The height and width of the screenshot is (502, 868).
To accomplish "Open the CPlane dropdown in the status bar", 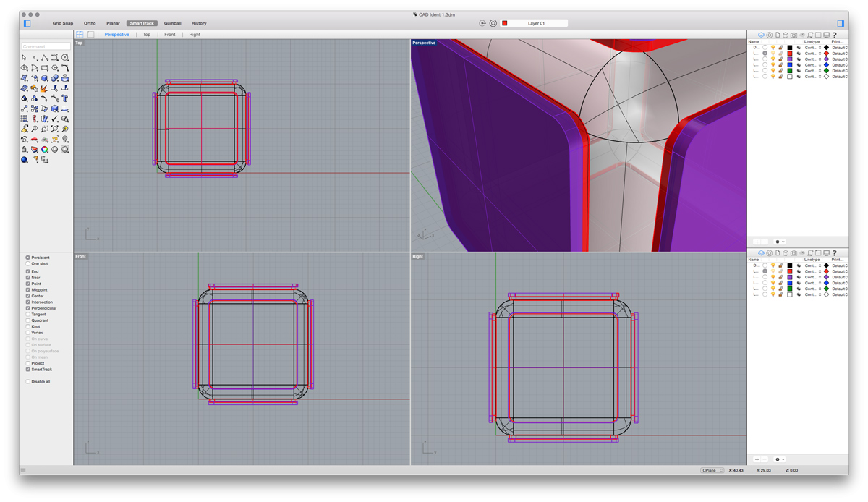I will (x=710, y=470).
